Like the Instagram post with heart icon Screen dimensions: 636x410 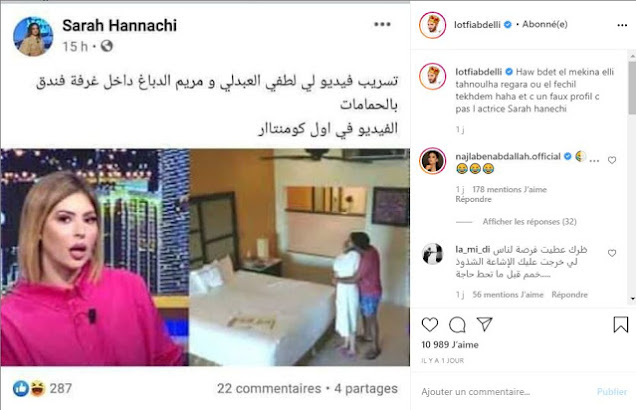tap(430, 324)
